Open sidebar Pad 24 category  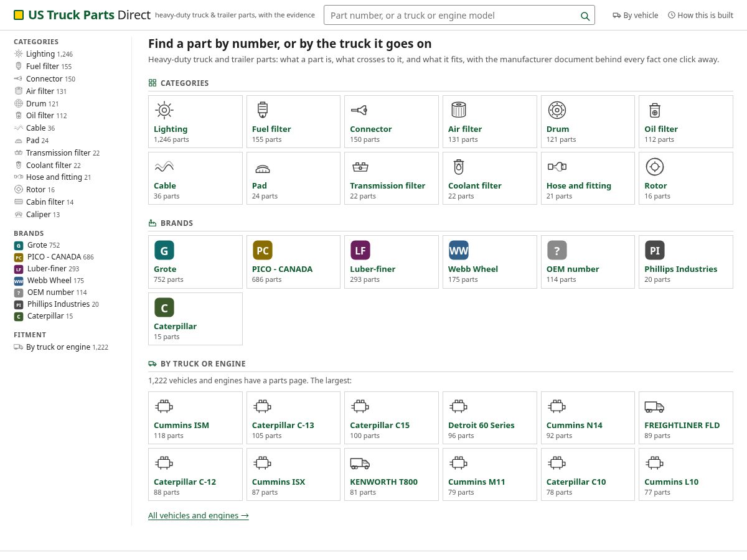coord(32,140)
